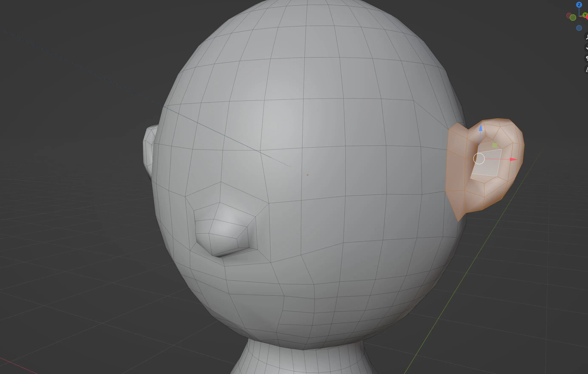The height and width of the screenshot is (374, 588).
Task: Click the hollow red negative-X gizmo circle
Action: point(569,16)
